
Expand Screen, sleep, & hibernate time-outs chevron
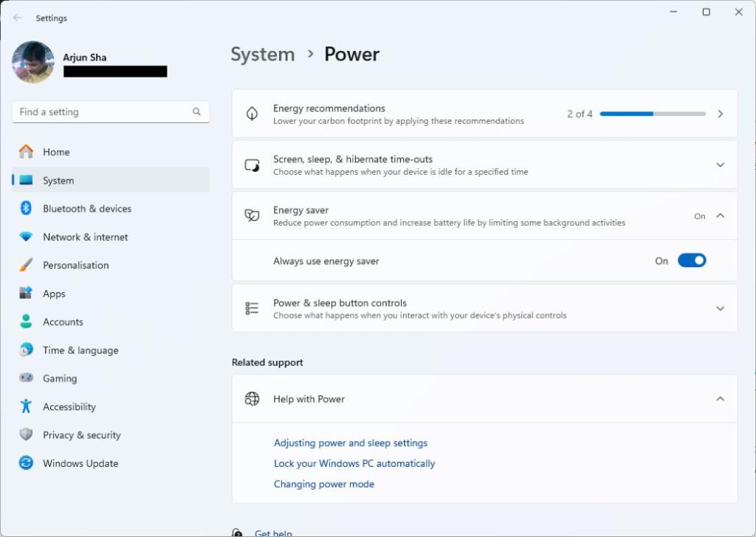(x=721, y=164)
